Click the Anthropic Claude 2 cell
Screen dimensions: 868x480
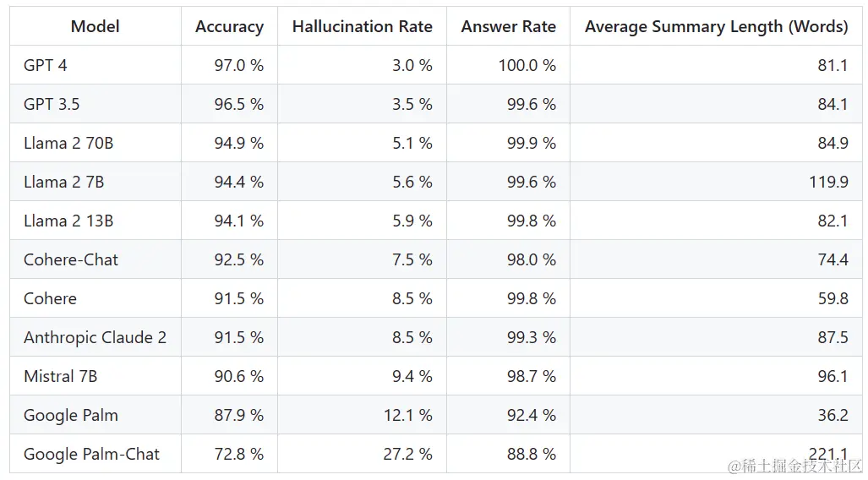click(x=96, y=337)
